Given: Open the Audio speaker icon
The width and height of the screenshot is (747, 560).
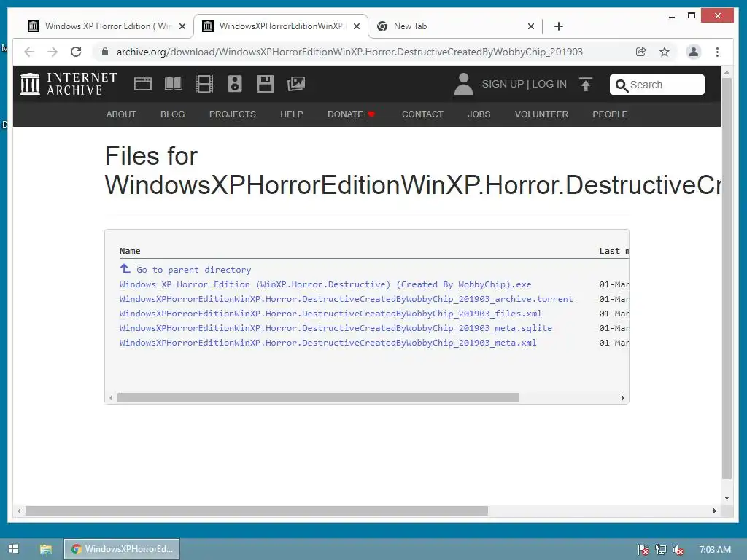Looking at the screenshot, I should (234, 84).
